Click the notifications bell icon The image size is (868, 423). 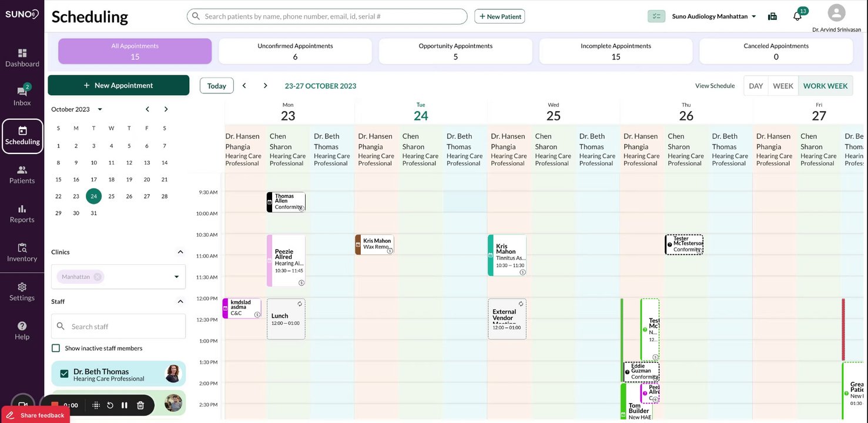point(797,16)
